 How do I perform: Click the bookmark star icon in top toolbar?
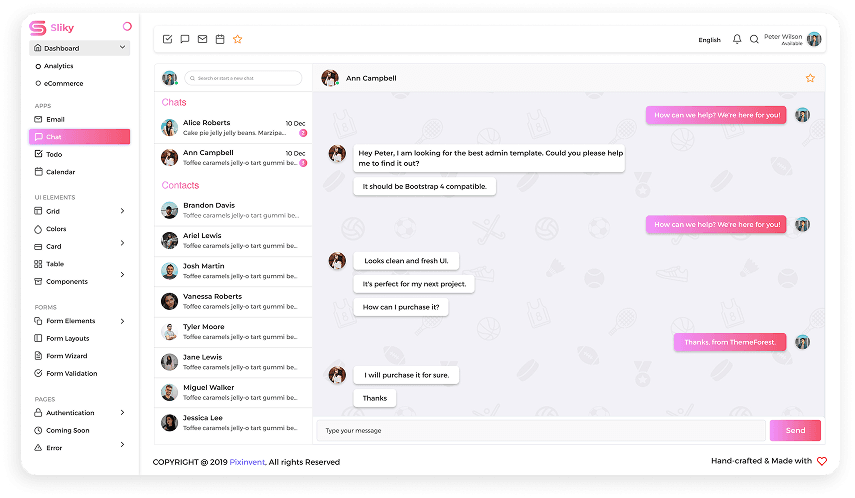(x=238, y=40)
